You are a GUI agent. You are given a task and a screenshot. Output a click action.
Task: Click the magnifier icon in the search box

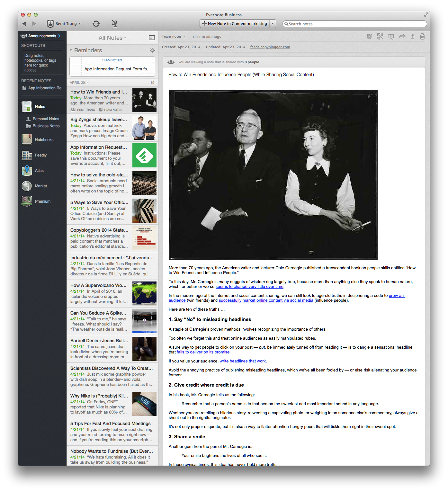[x=286, y=24]
